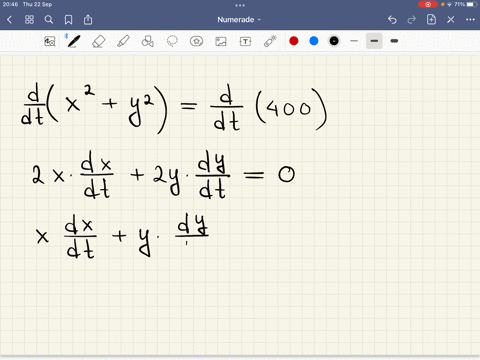Select the Lasso tool
The height and width of the screenshot is (360, 480).
(x=172, y=41)
